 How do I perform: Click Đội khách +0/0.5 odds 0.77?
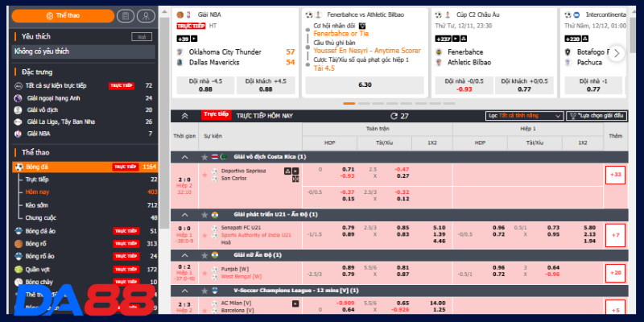point(525,85)
